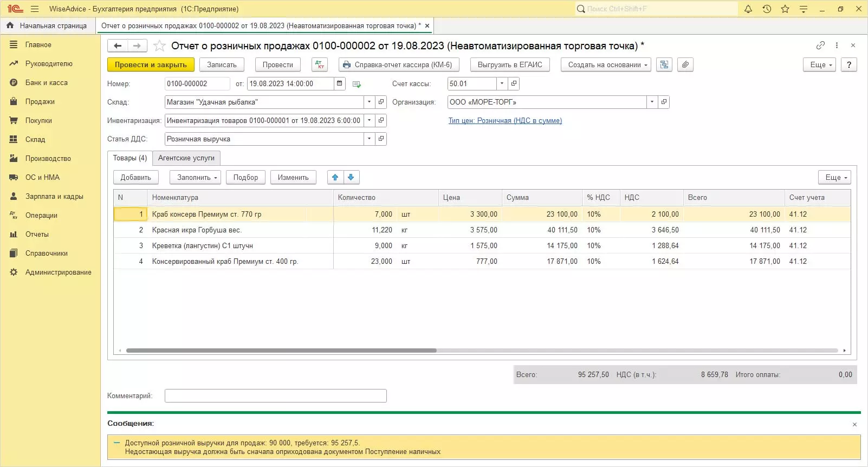Click the Дт/Кт postings icon

(x=320, y=64)
